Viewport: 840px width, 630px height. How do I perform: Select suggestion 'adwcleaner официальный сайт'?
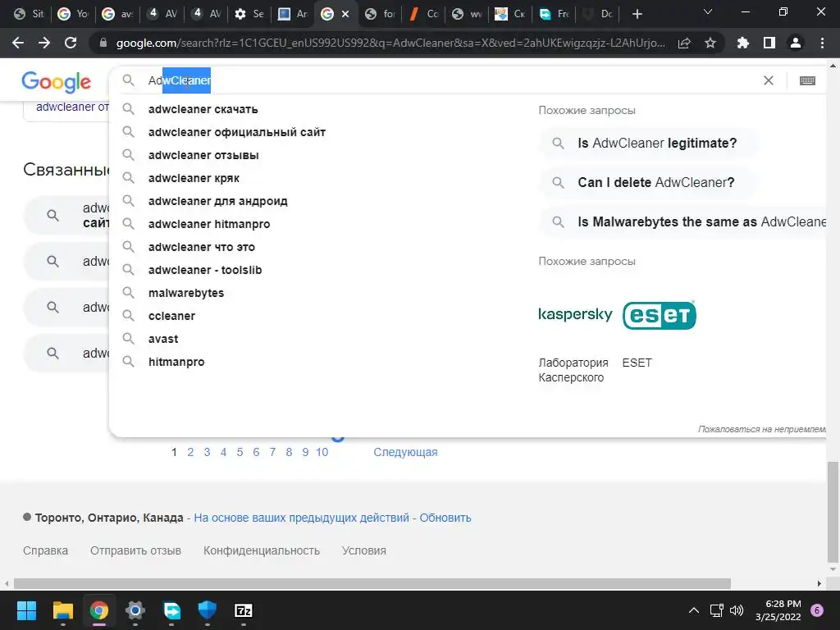(x=237, y=132)
